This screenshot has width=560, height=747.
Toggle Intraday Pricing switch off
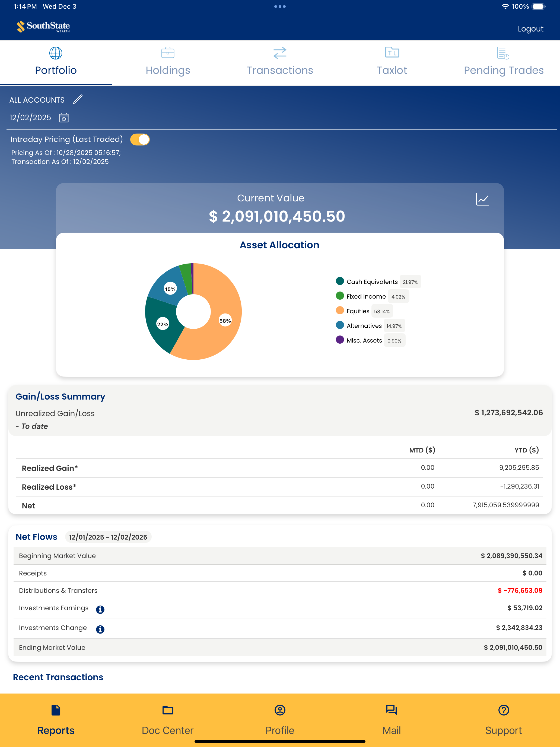tap(140, 140)
